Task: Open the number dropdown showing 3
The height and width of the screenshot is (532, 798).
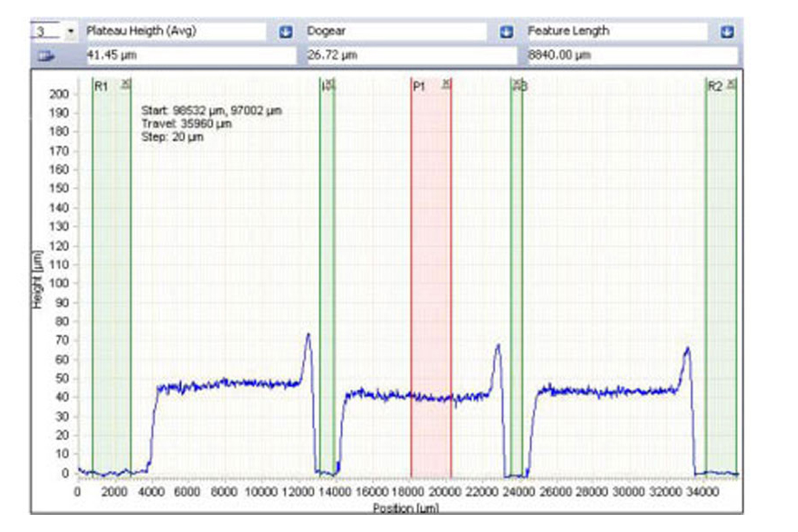Action: [x=70, y=32]
